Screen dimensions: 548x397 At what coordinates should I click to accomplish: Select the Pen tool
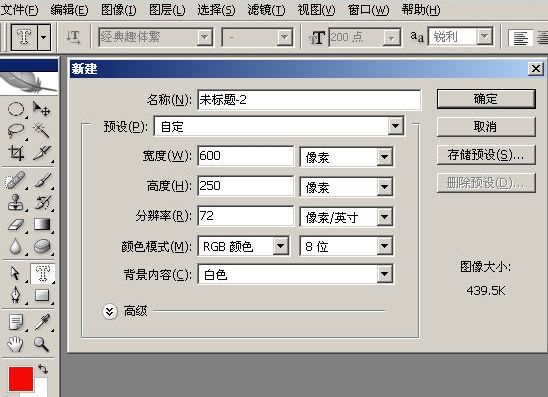[x=16, y=295]
